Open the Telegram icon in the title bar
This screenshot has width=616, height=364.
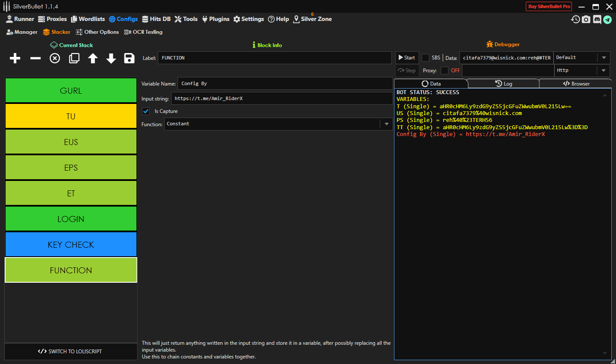[607, 19]
